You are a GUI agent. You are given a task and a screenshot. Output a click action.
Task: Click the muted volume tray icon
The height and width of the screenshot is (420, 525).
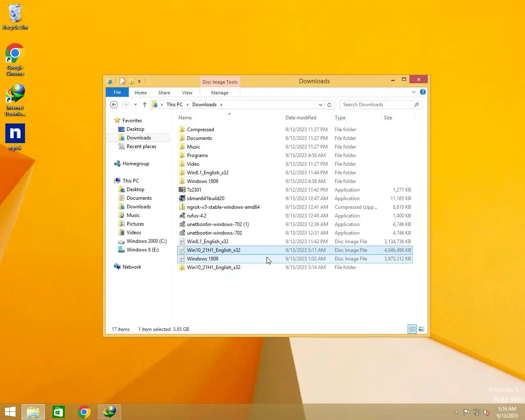(486, 412)
